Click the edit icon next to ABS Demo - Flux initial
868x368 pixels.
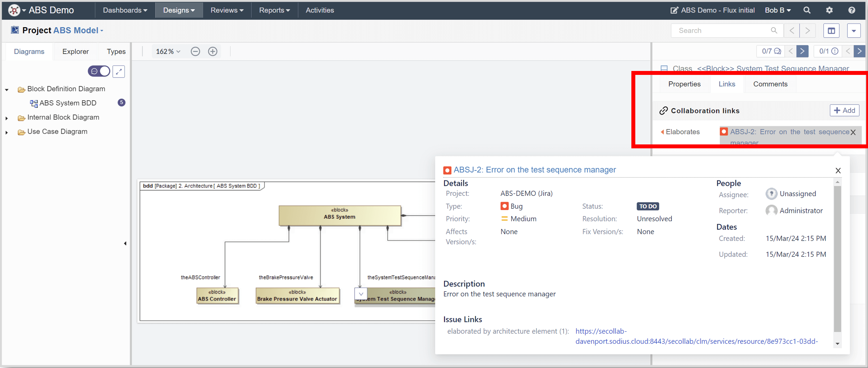point(674,10)
